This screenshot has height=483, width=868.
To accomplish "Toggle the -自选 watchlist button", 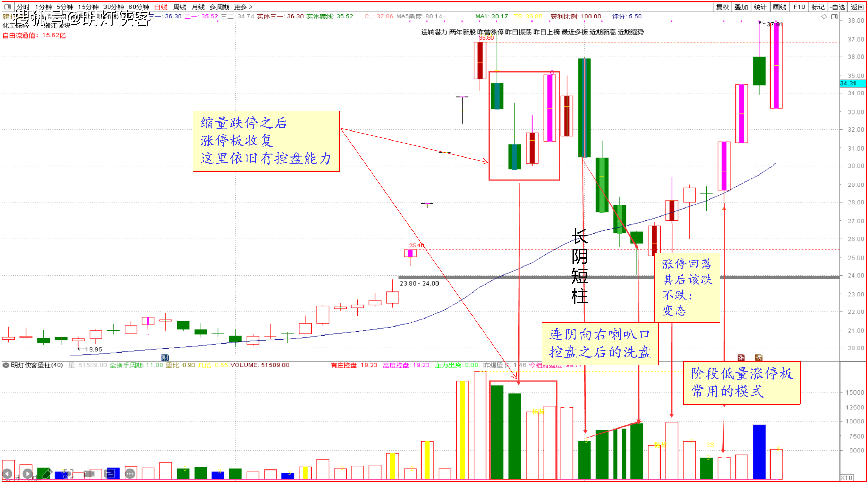I will coord(837,7).
